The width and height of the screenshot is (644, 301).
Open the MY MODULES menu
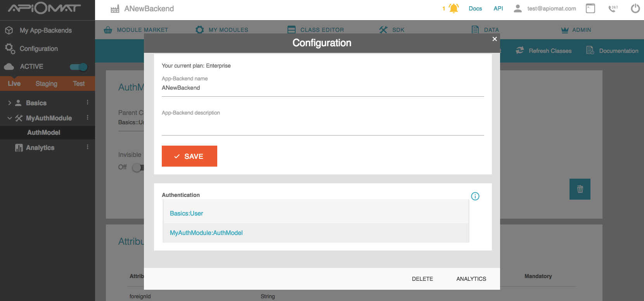(x=229, y=30)
